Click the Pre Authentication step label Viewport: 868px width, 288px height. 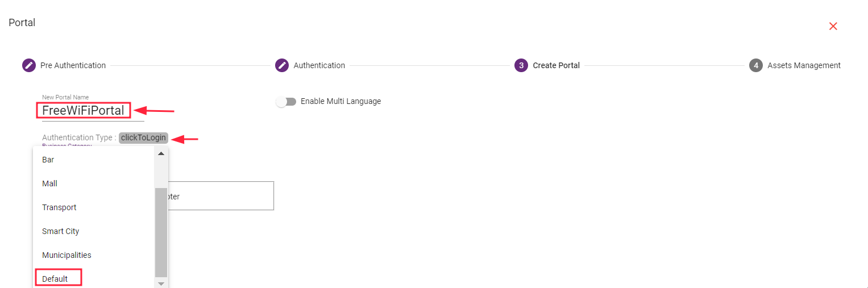click(x=73, y=65)
